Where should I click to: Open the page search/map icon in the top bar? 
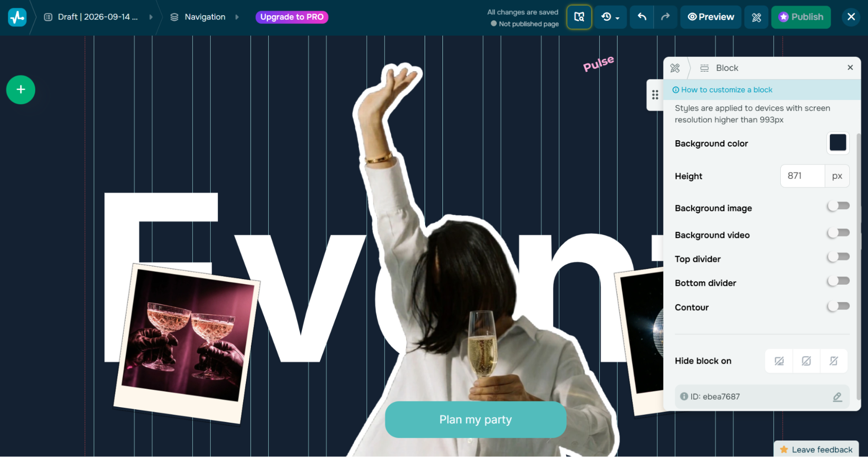coord(579,17)
